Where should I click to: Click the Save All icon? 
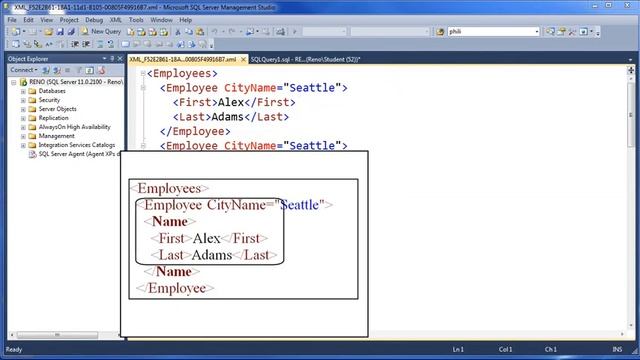71,31
